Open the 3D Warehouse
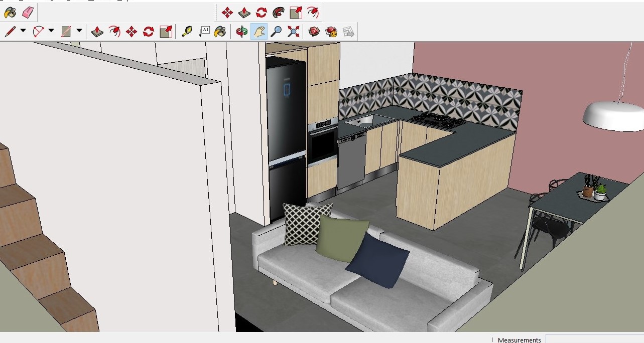644x343 pixels. click(x=314, y=32)
